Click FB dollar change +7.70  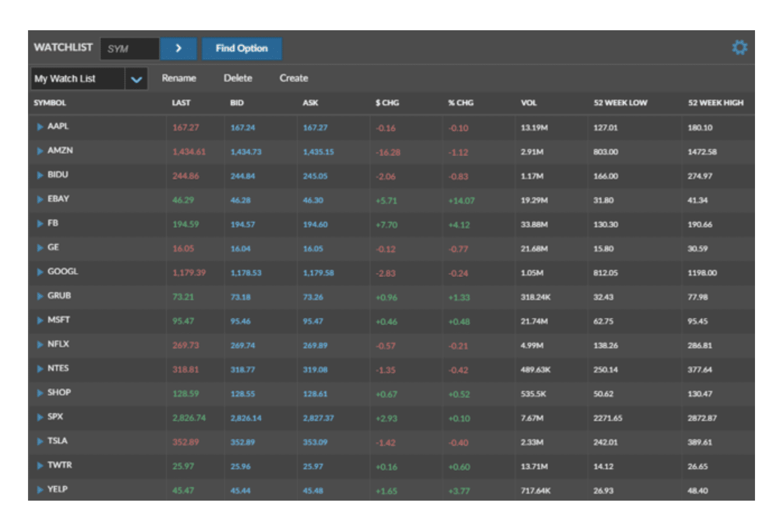[386, 225]
